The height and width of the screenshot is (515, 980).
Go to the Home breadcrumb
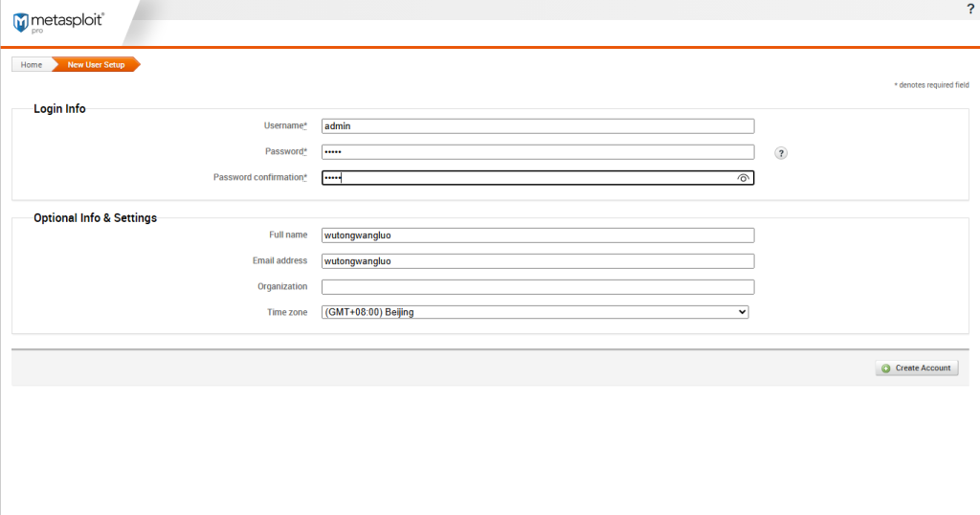coord(32,65)
